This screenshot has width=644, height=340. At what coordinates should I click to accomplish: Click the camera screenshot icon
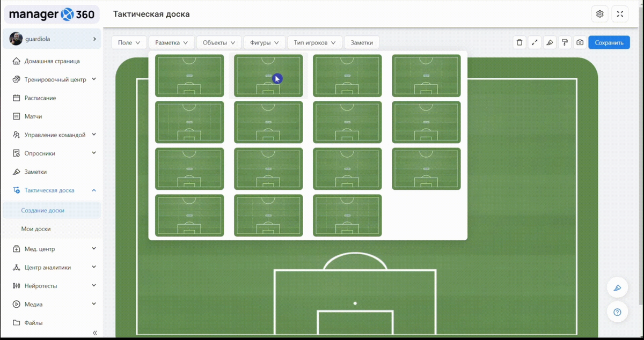click(580, 42)
